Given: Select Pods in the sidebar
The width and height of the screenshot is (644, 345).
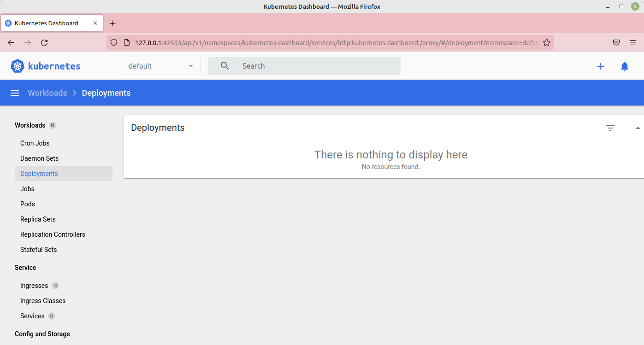Looking at the screenshot, I should click(28, 204).
